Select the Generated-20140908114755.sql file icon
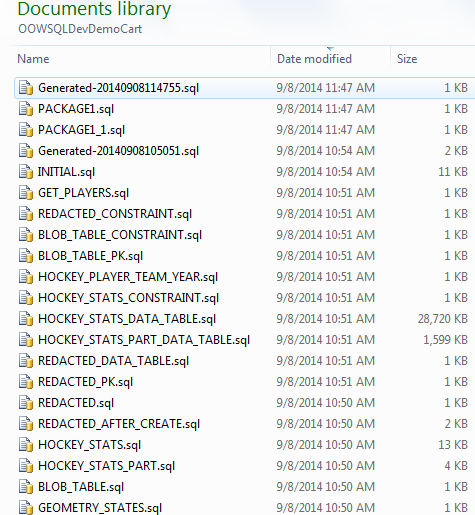The height and width of the screenshot is (515, 475). [x=26, y=88]
